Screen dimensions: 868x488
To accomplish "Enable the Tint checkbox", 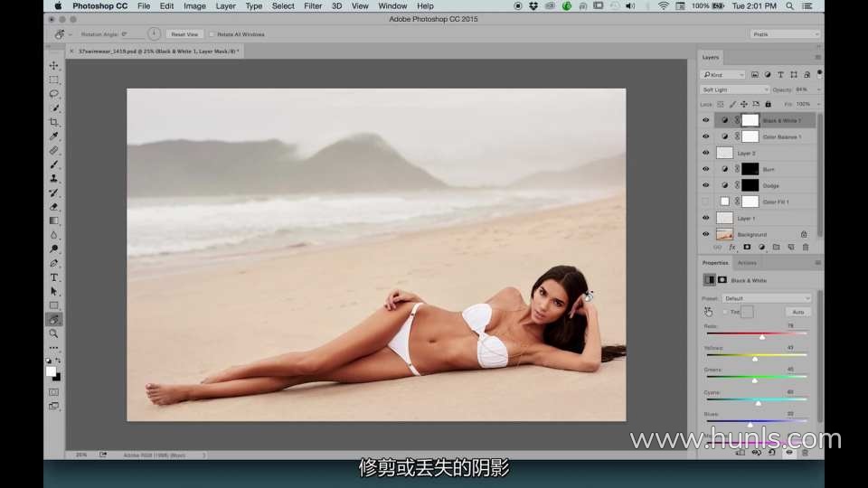I will (x=726, y=312).
